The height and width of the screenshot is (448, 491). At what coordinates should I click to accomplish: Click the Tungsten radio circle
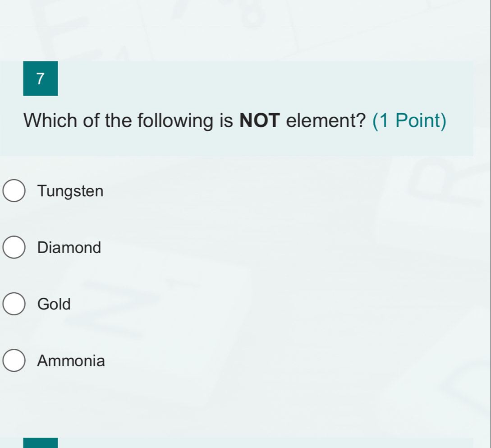pos(14,191)
